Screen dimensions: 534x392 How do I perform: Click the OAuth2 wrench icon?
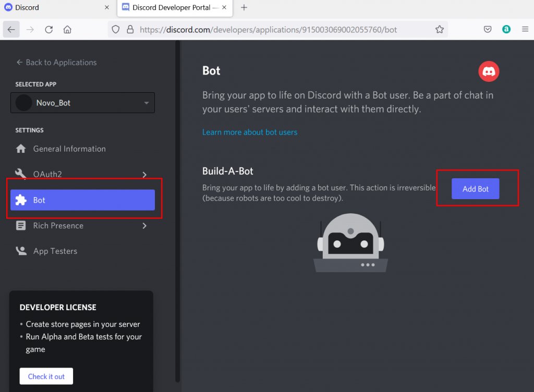(21, 174)
